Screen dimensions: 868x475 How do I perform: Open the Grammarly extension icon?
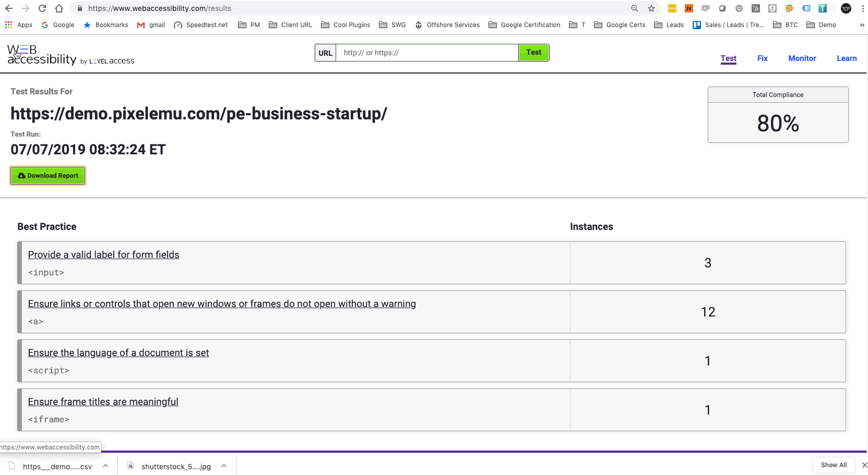pos(772,8)
